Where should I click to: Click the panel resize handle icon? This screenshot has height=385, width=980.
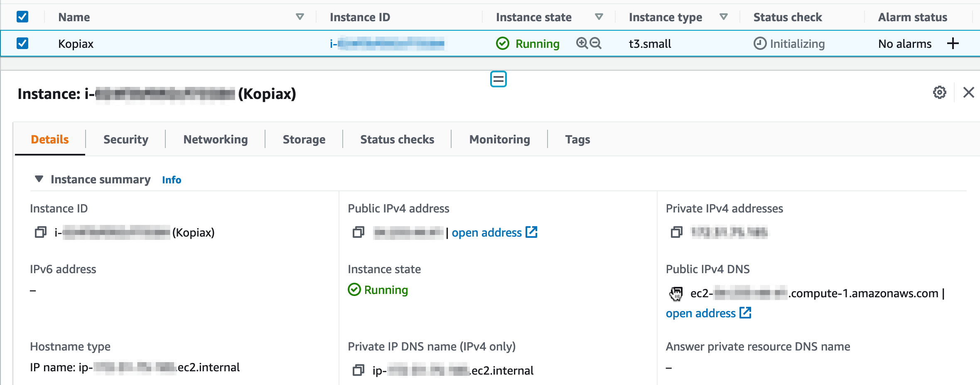tap(498, 79)
